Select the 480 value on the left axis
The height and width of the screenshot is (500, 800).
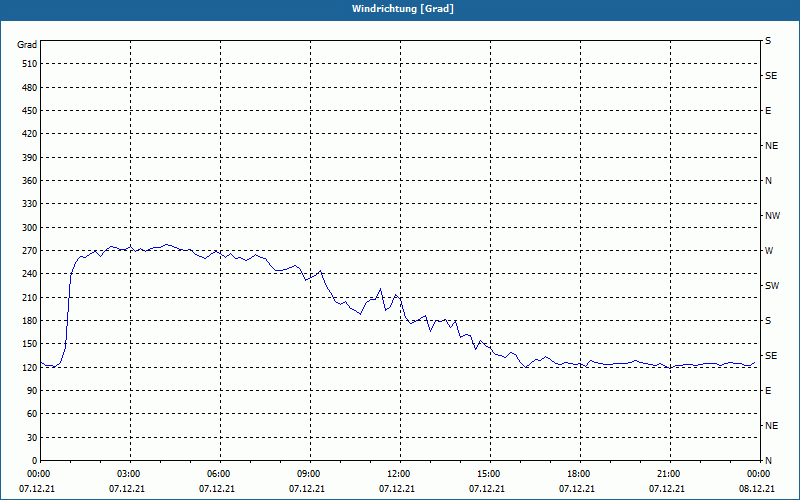tap(30, 88)
